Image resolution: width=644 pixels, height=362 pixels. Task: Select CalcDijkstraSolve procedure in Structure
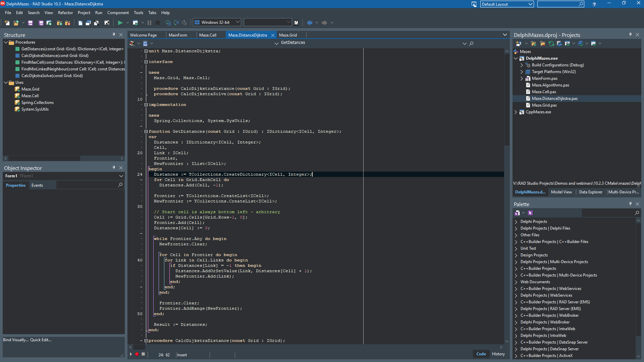click(52, 76)
